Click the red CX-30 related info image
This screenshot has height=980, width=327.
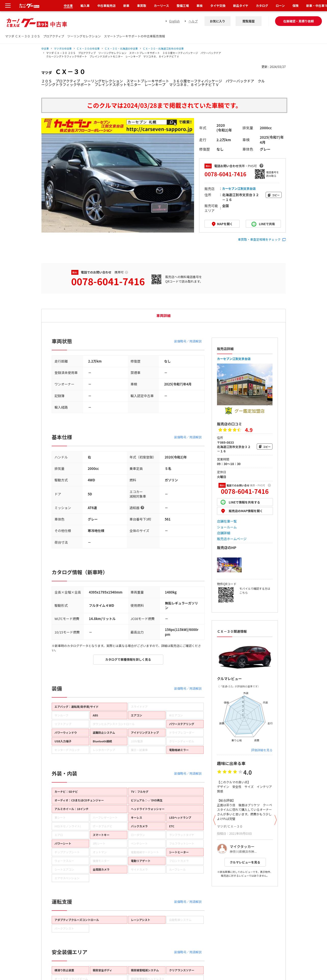244,657
